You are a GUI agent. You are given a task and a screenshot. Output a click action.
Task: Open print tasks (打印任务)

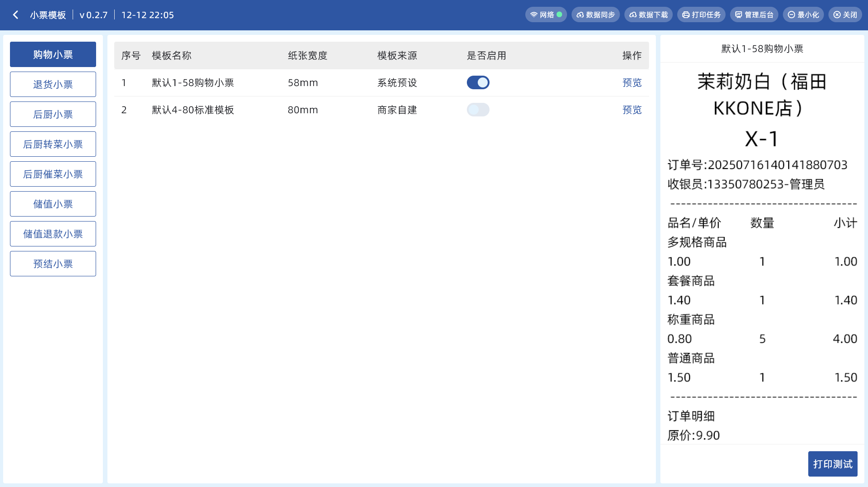tap(701, 15)
